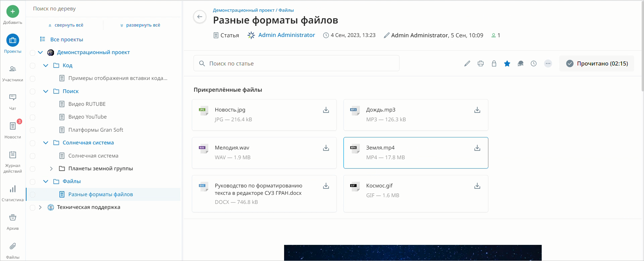This screenshot has height=261, width=644.
Task: Open the Projects section in sidebar
Action: pos(13,44)
